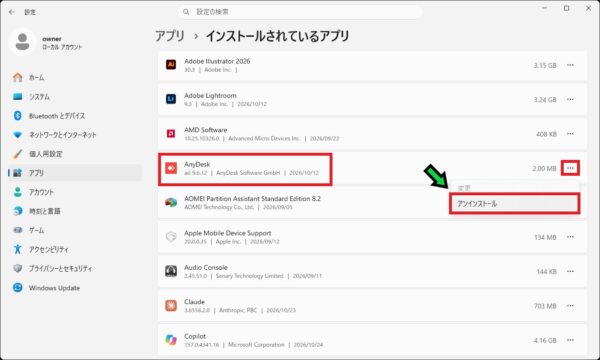Click the AnyDesk app name

pyautogui.click(x=197, y=165)
